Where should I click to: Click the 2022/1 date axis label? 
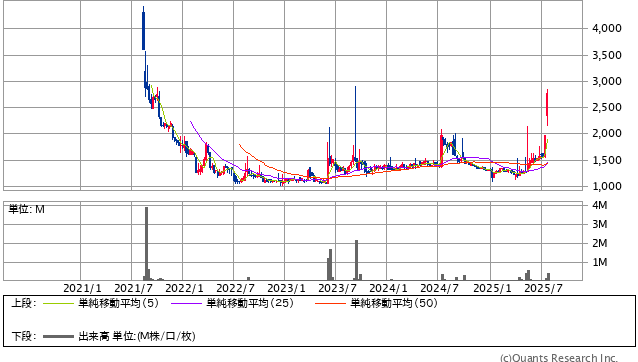(184, 288)
